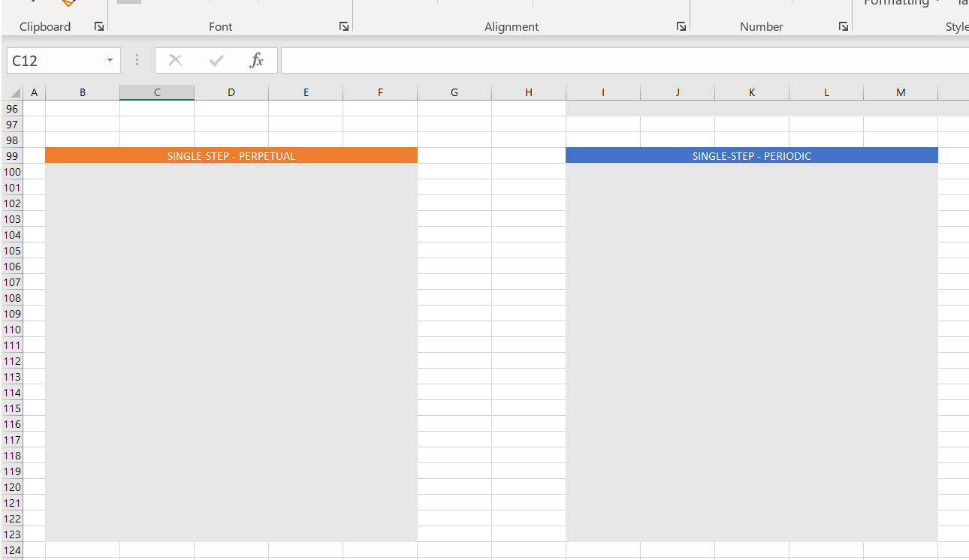
Task: Open the Font settings dialog launcher
Action: (343, 26)
